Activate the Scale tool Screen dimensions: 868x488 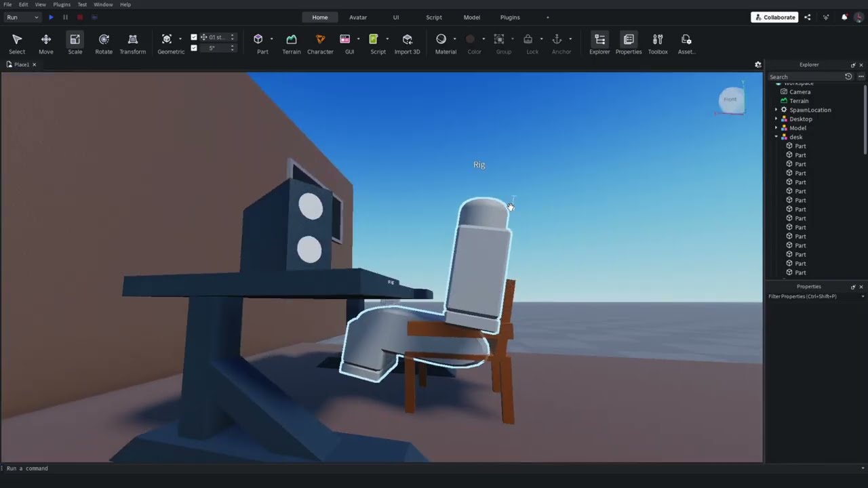75,44
